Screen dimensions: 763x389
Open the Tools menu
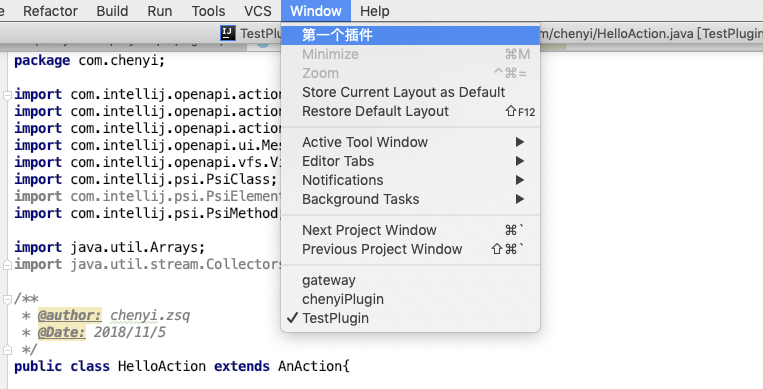click(208, 11)
